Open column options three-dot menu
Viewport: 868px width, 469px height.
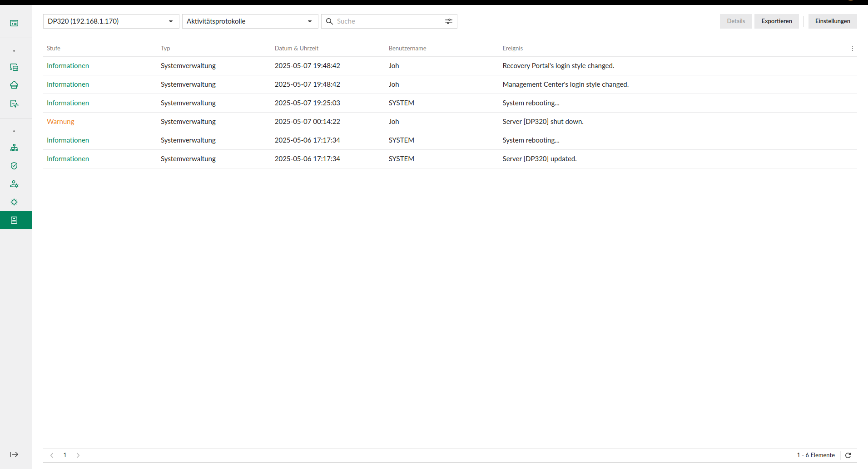tap(852, 49)
